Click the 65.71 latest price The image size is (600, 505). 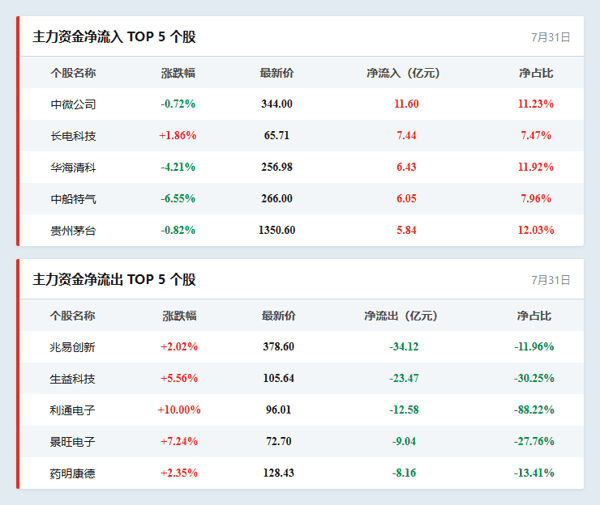pos(277,135)
